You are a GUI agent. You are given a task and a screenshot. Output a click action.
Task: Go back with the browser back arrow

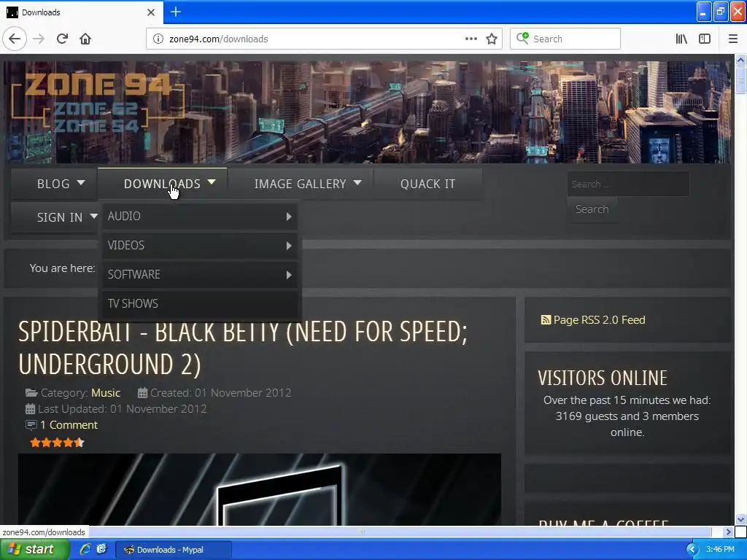pyautogui.click(x=15, y=39)
